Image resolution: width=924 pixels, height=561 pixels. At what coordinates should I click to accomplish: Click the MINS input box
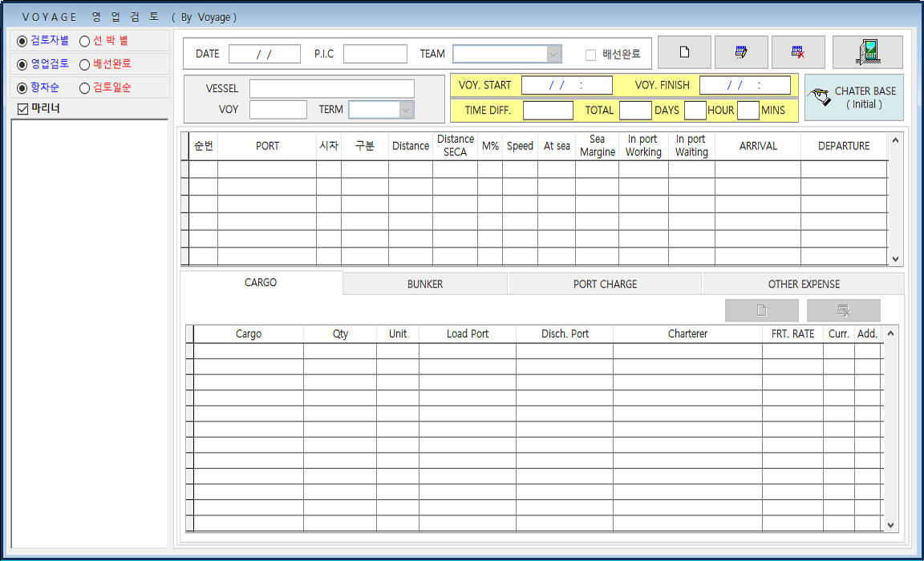pos(748,110)
